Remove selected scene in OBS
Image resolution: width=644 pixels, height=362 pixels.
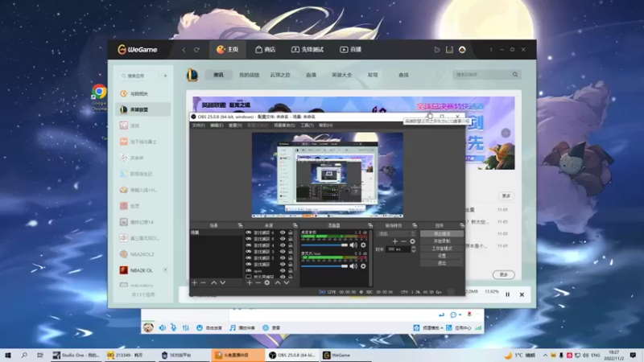click(203, 283)
